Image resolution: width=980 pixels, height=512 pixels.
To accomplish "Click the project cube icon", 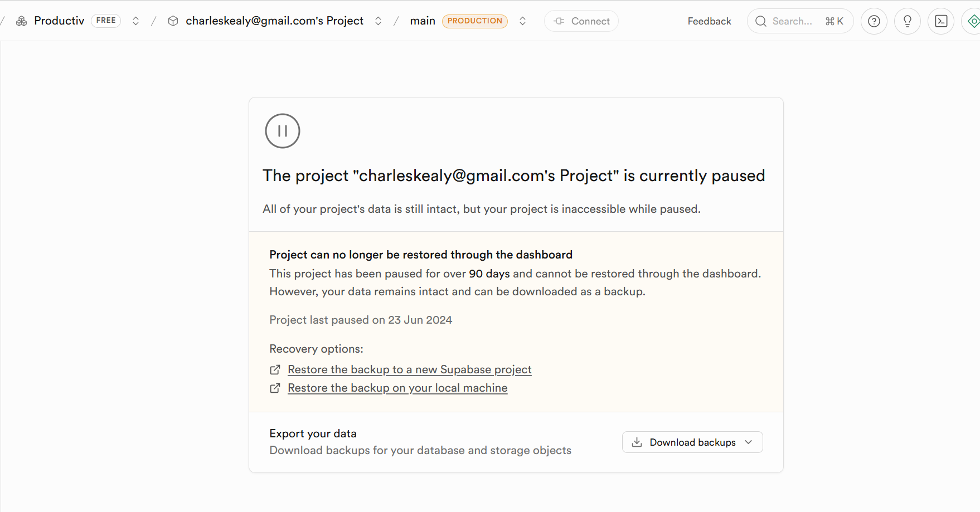I will pyautogui.click(x=173, y=21).
